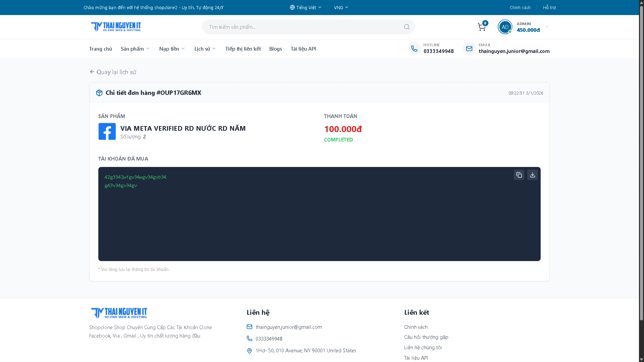Open Tài liệu API in navigation bar
Viewport: 644px width, 362px height.
pos(303,49)
